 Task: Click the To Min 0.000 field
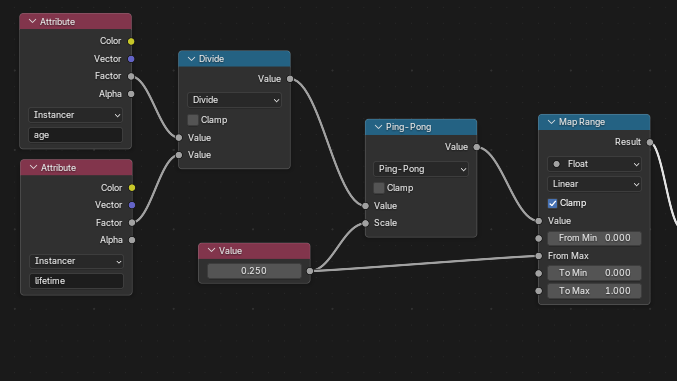(x=594, y=273)
